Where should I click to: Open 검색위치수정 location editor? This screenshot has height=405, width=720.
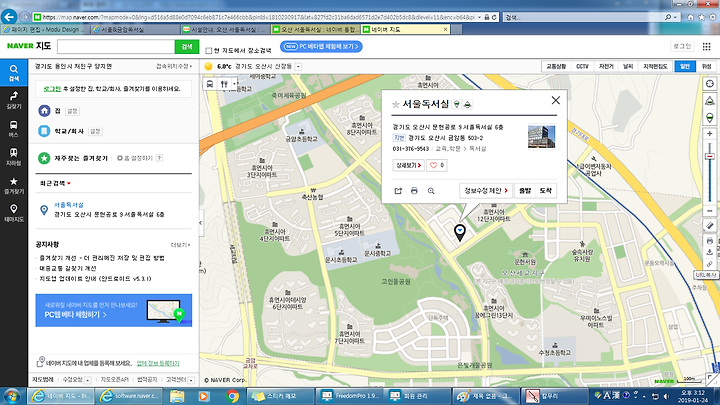pyautogui.click(x=174, y=67)
